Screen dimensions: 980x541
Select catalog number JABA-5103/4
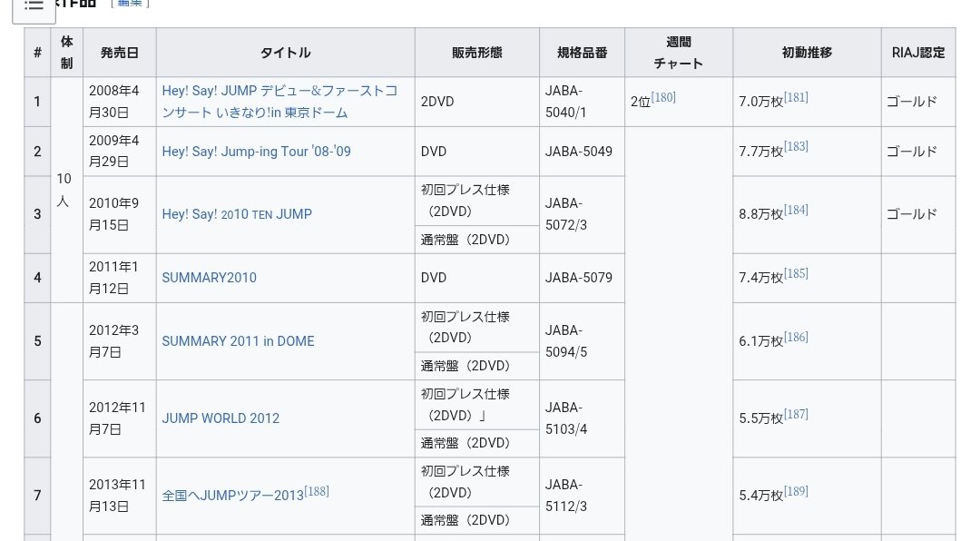[582, 418]
